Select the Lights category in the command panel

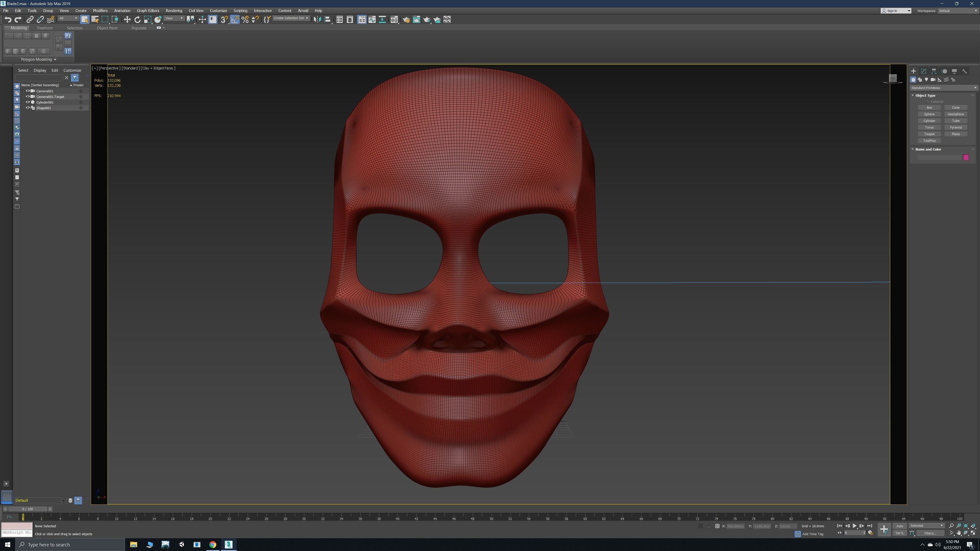tap(926, 80)
